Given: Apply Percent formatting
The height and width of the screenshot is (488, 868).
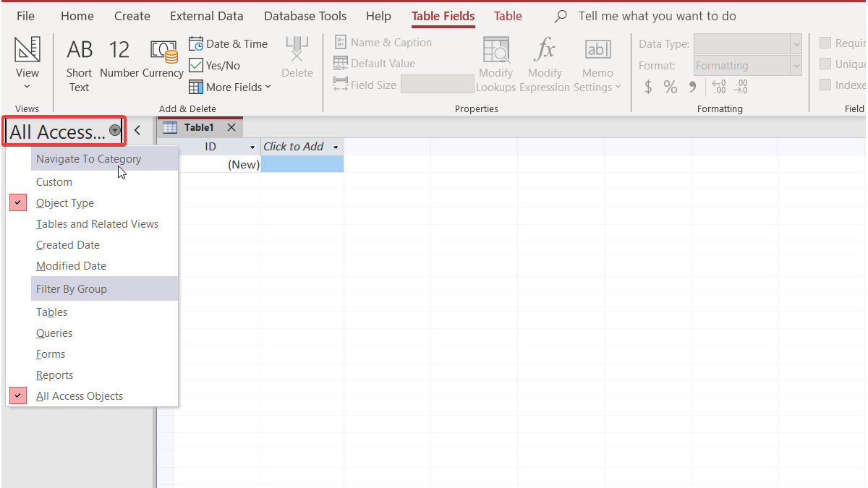Looking at the screenshot, I should point(671,87).
